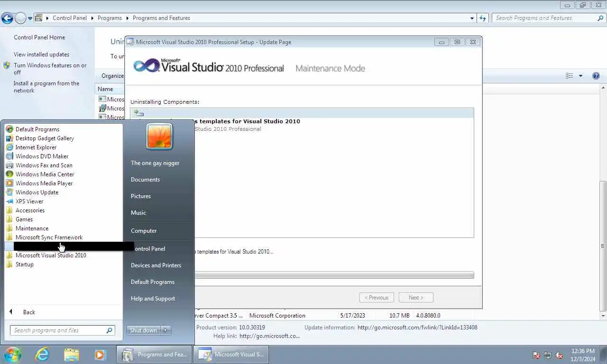This screenshot has width=607, height=364.
Task: Click the Search programs and files box
Action: coord(62,330)
